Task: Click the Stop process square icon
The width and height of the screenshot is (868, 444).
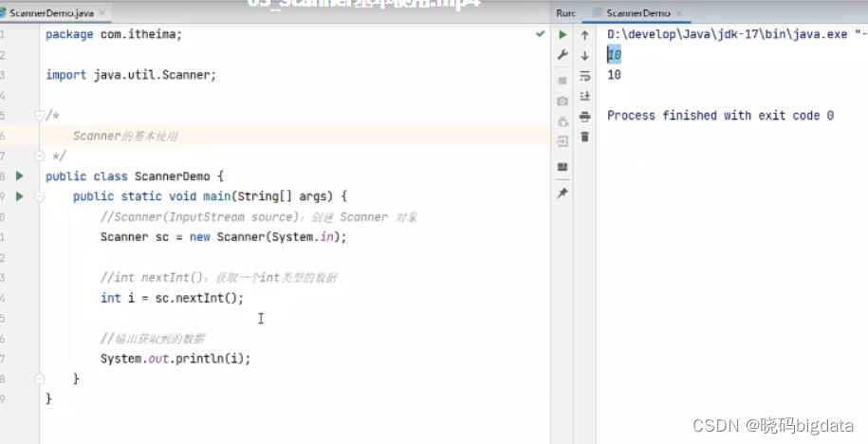Action: [x=563, y=81]
